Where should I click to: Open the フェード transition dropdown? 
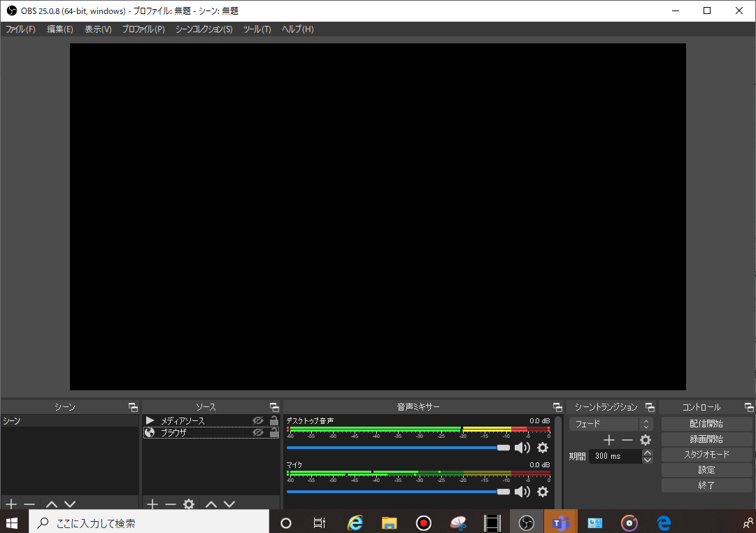611,424
